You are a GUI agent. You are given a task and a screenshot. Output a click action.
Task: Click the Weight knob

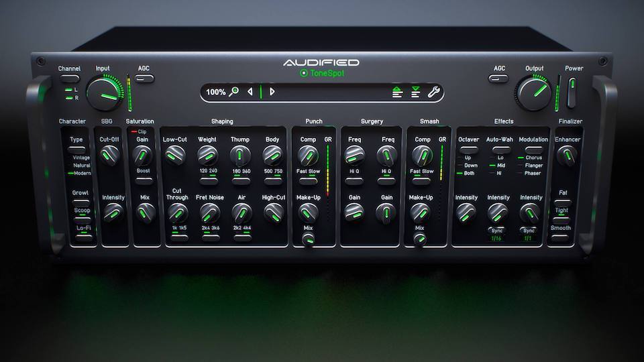[208, 156]
